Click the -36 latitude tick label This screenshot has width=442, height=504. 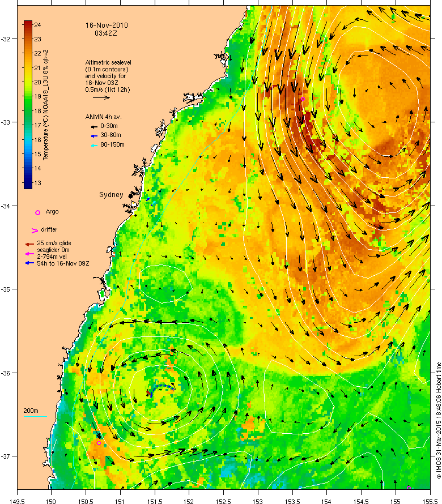tap(6, 373)
